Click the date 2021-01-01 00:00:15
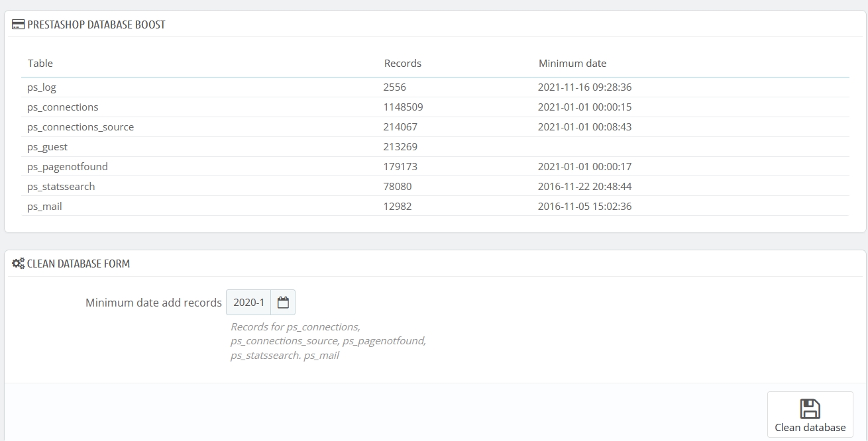The height and width of the screenshot is (441, 868). tap(585, 107)
